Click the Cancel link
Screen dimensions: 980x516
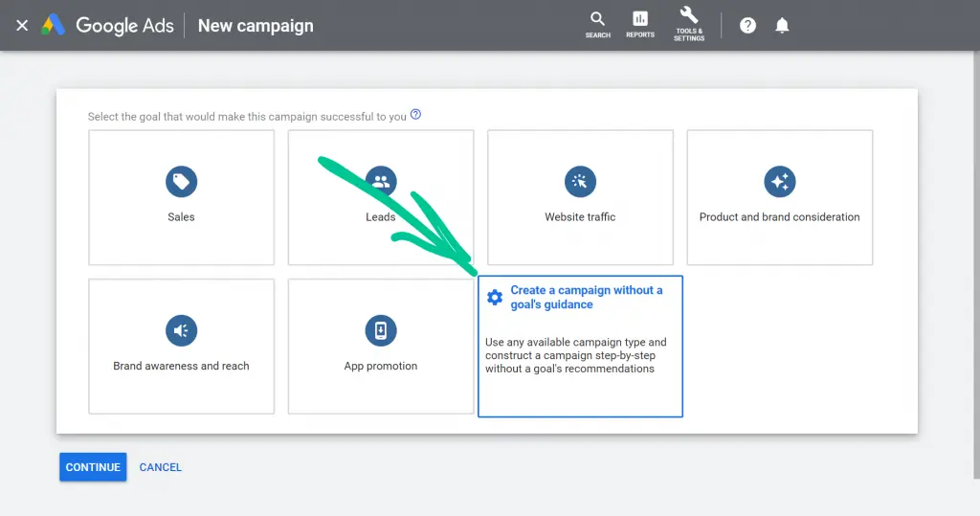pyautogui.click(x=160, y=467)
